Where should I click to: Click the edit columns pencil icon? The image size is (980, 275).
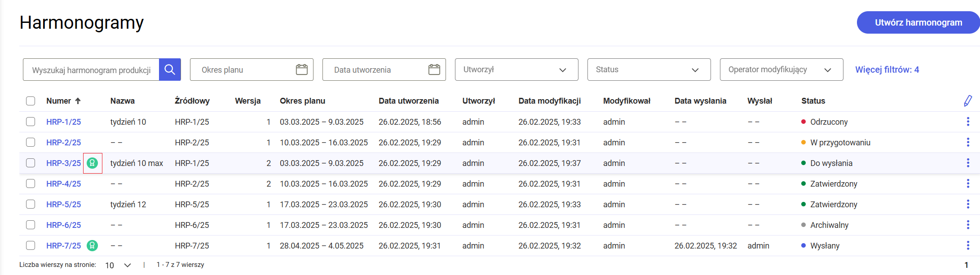[968, 101]
